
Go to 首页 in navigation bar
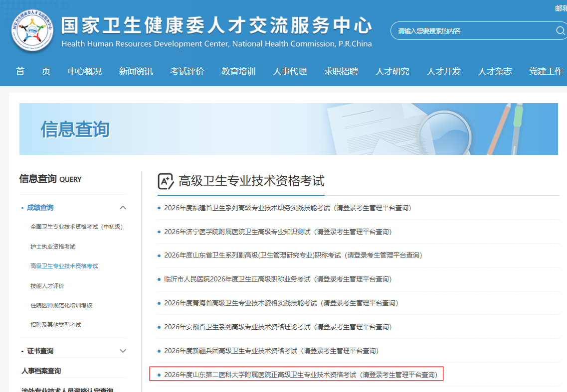point(33,71)
